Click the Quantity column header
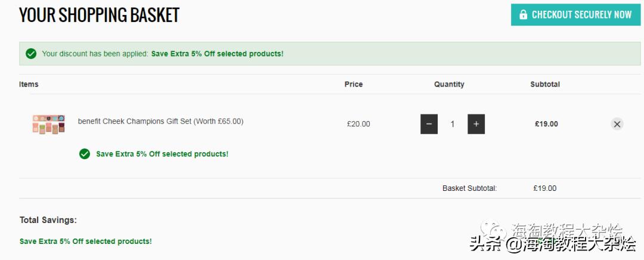644x260 pixels. [449, 84]
